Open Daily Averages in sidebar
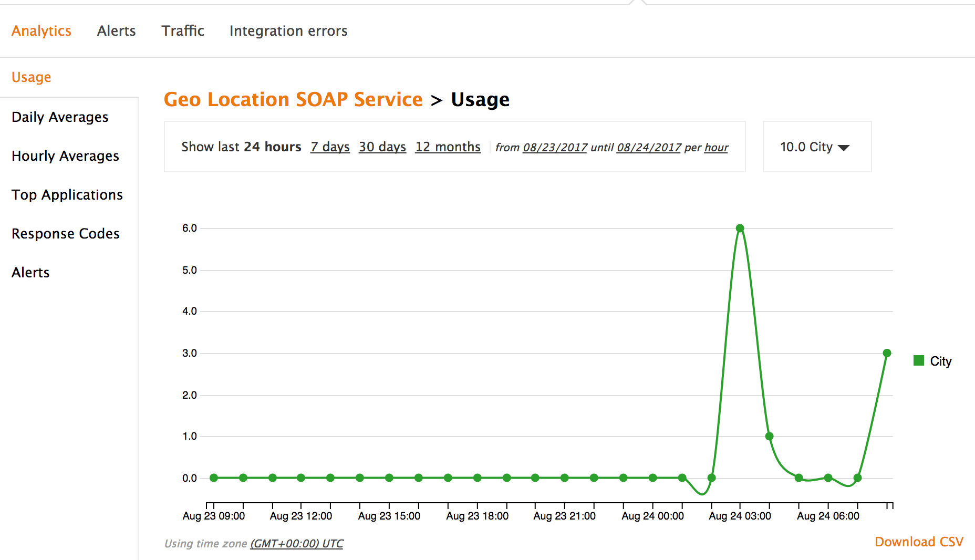Image resolution: width=975 pixels, height=560 pixels. pyautogui.click(x=60, y=117)
